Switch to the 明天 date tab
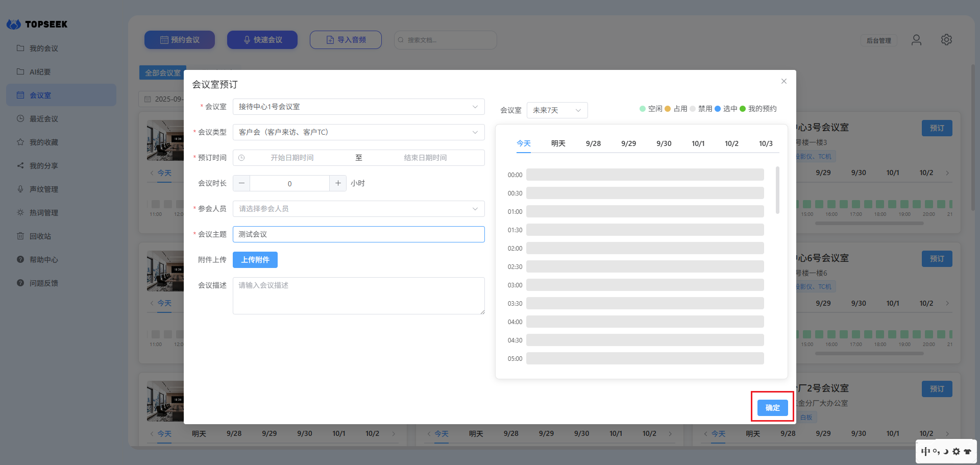980x465 pixels. 558,143
